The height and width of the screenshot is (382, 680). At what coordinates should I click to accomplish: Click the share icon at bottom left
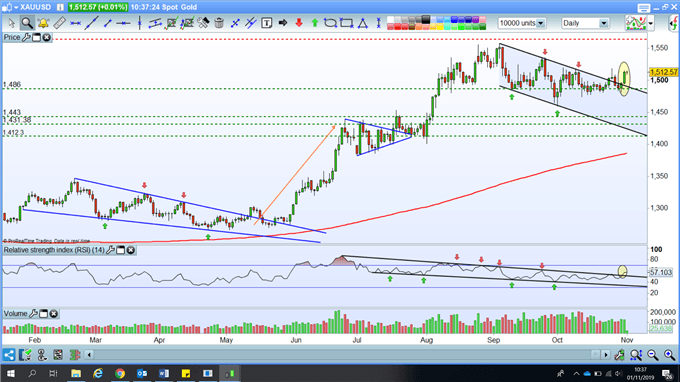click(x=9, y=355)
